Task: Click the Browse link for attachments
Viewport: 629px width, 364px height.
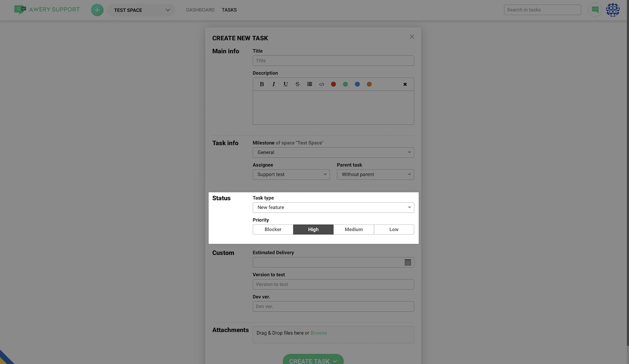Action: [x=318, y=333]
